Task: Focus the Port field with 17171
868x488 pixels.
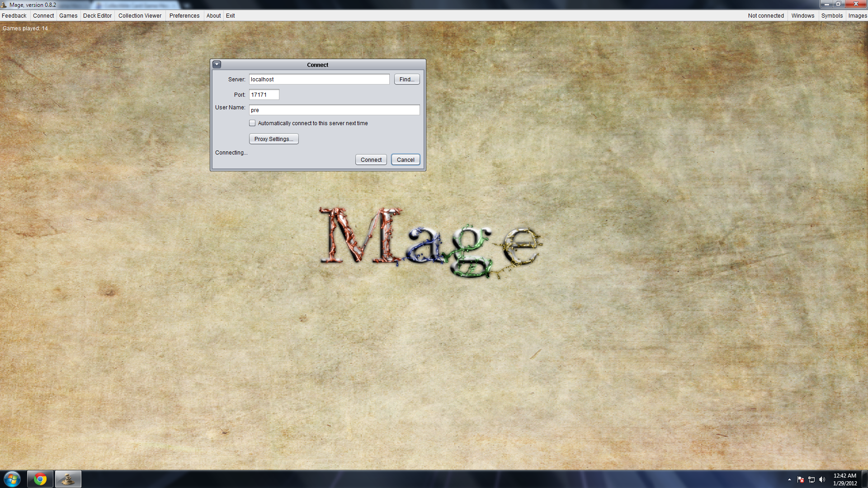Action: pos(264,94)
